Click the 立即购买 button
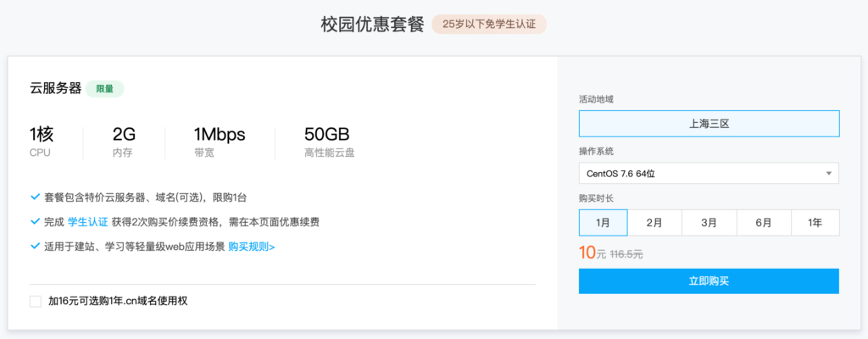This screenshot has height=339, width=868. [x=709, y=281]
